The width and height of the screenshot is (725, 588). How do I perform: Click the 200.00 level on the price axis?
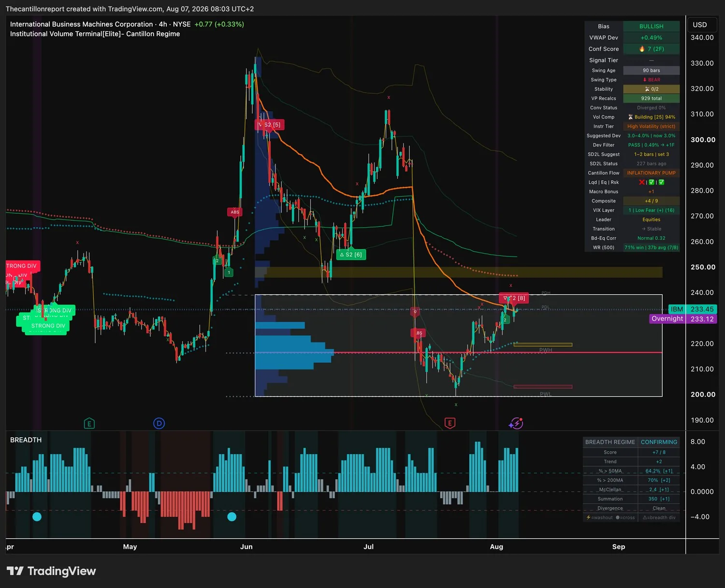pyautogui.click(x=703, y=395)
